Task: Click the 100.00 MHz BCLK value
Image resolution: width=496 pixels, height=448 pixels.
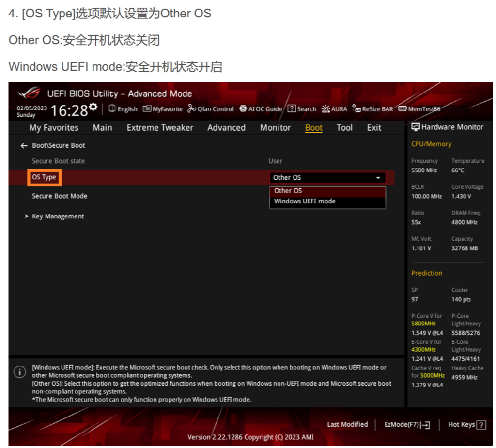Action: [426, 196]
